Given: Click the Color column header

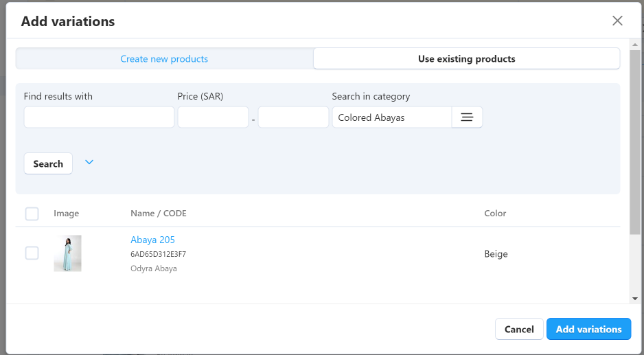Looking at the screenshot, I should point(495,214).
